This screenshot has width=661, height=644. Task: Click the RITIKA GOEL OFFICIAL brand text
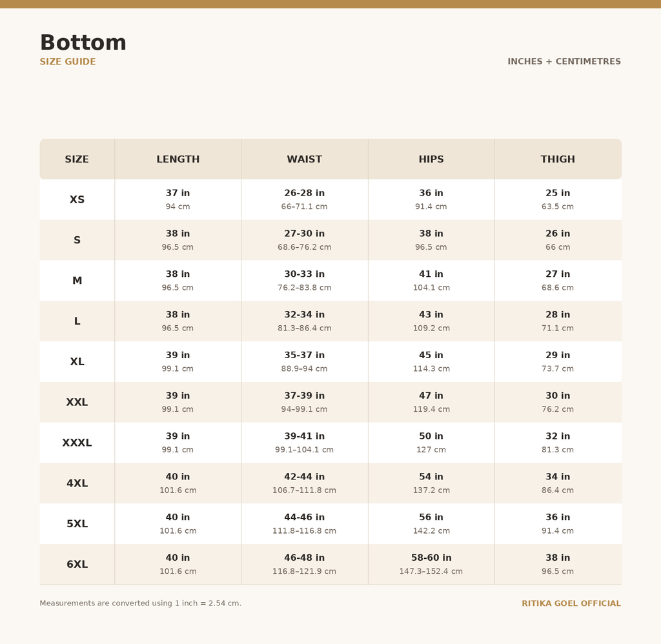click(571, 603)
